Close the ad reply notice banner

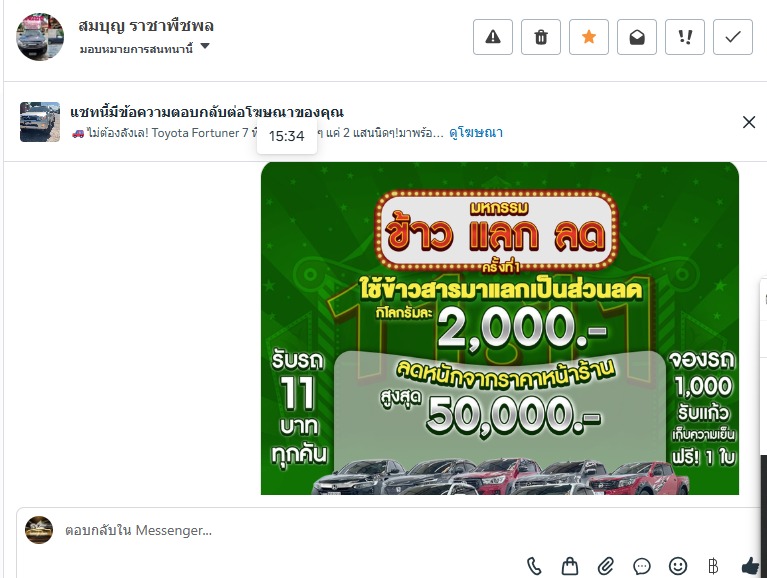749,122
